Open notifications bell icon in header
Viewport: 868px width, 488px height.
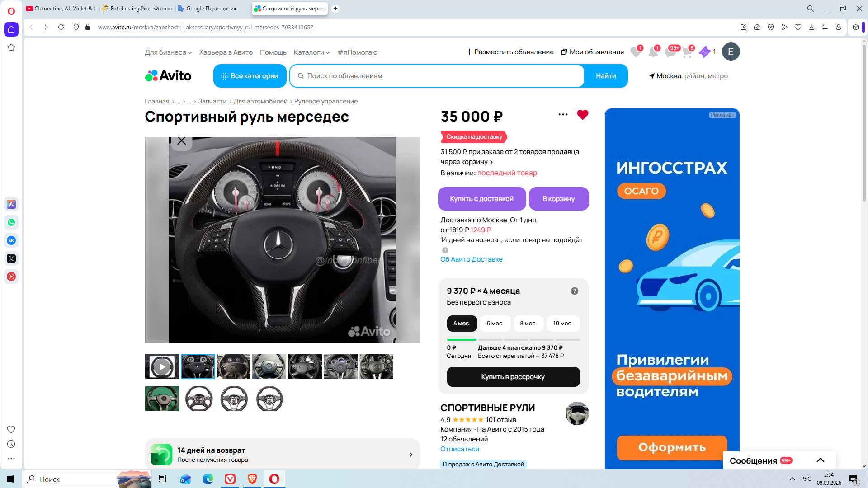653,52
